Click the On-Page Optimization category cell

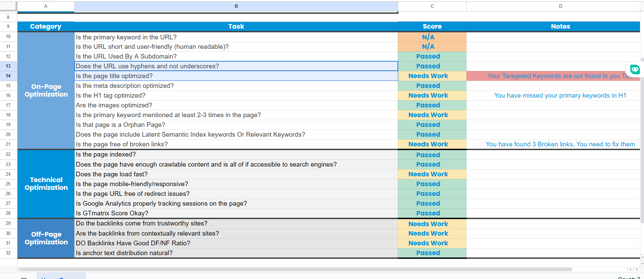[46, 91]
